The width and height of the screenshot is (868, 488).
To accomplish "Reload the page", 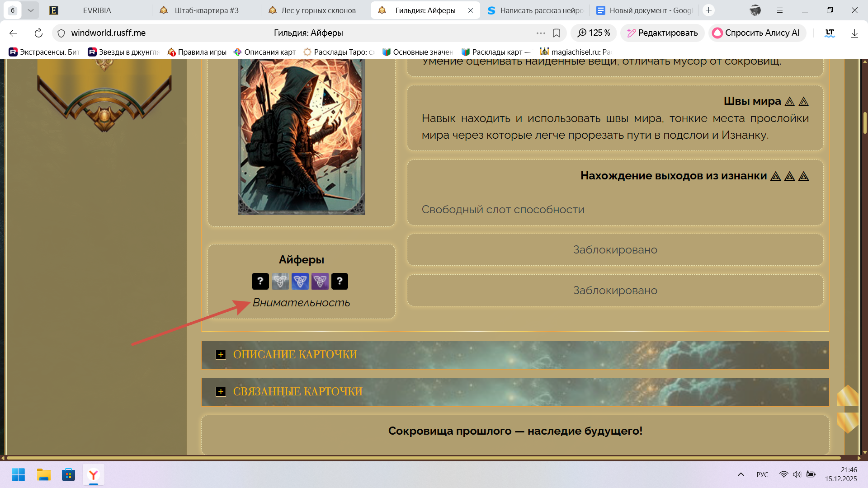I will click(x=38, y=33).
